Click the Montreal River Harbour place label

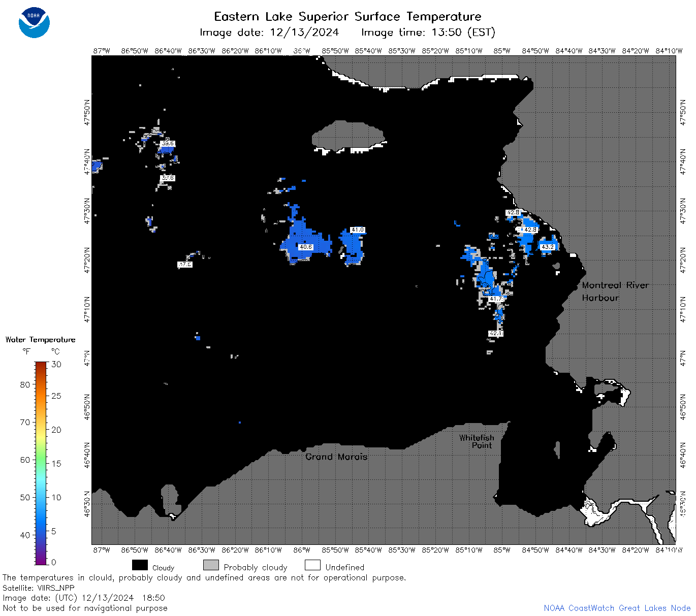point(615,291)
